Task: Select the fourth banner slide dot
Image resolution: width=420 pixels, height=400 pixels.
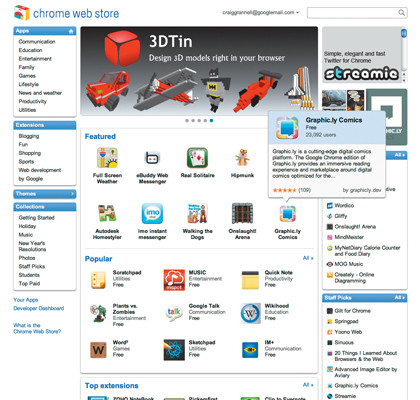Action: (205, 121)
